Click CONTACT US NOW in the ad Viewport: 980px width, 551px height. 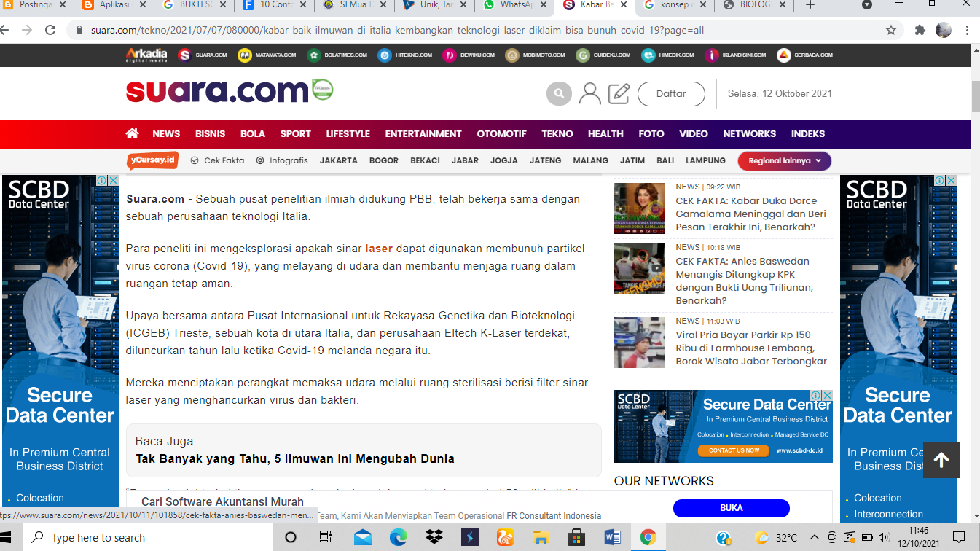(734, 450)
